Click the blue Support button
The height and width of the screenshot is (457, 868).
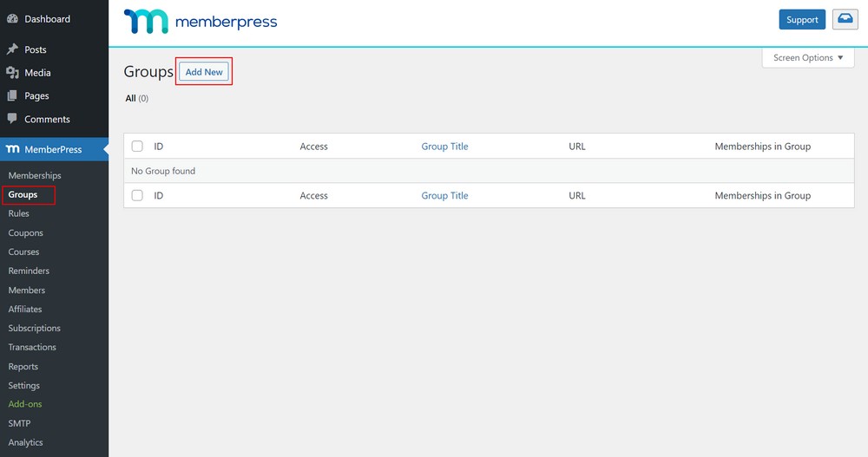(x=802, y=19)
